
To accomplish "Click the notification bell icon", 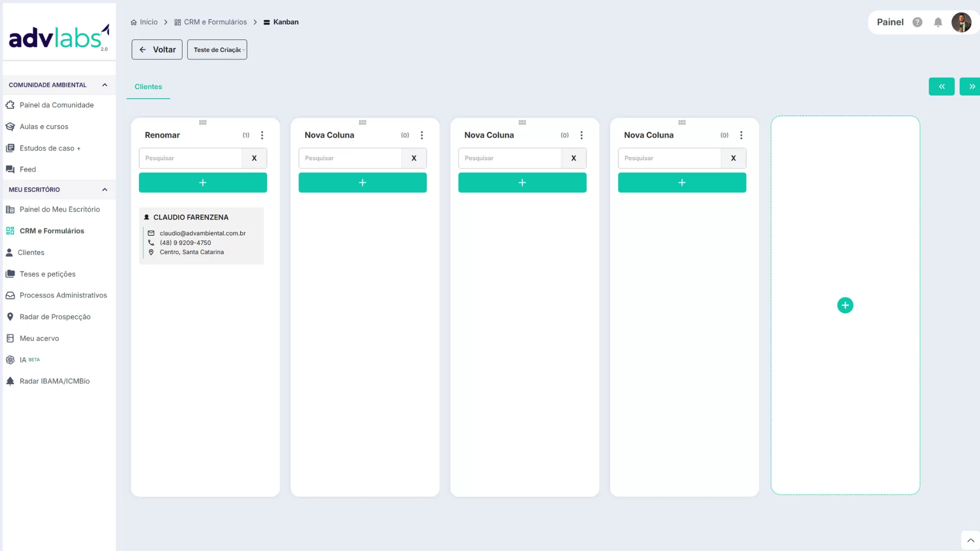I will pos(938,22).
